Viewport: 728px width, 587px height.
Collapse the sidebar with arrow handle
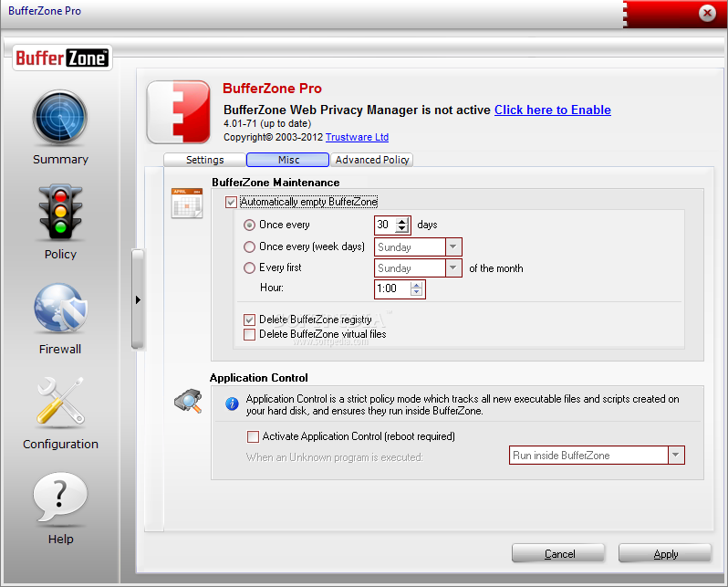[x=138, y=299]
